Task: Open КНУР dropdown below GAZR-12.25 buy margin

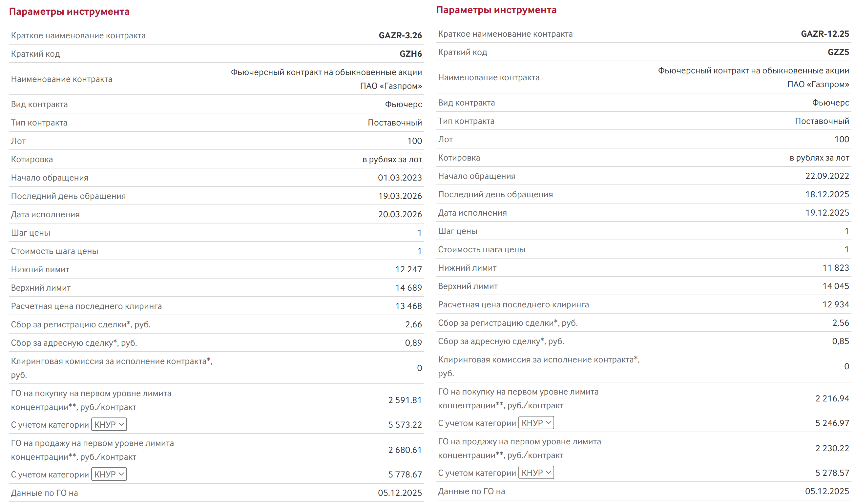Action: (536, 423)
